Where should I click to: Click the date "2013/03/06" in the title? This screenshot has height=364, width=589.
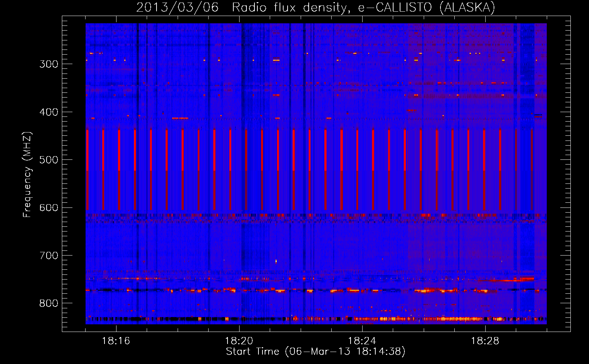coord(177,8)
